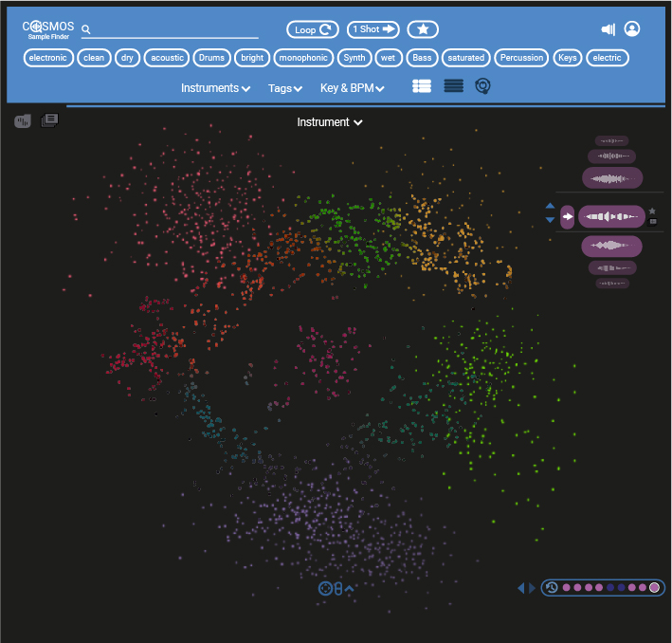Screen dimensions: 672x643
Task: Click the pill-shaped toggle icon beside crosshair
Action: [x=338, y=589]
